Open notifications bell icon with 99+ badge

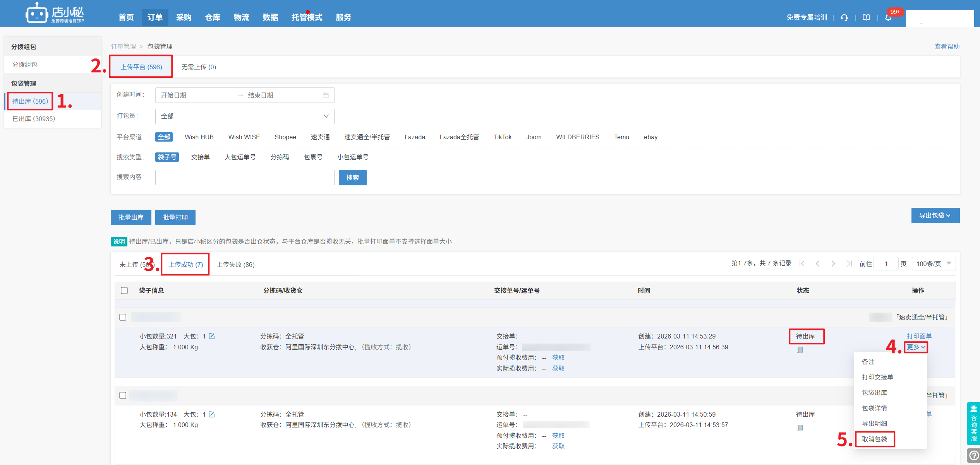tap(888, 18)
